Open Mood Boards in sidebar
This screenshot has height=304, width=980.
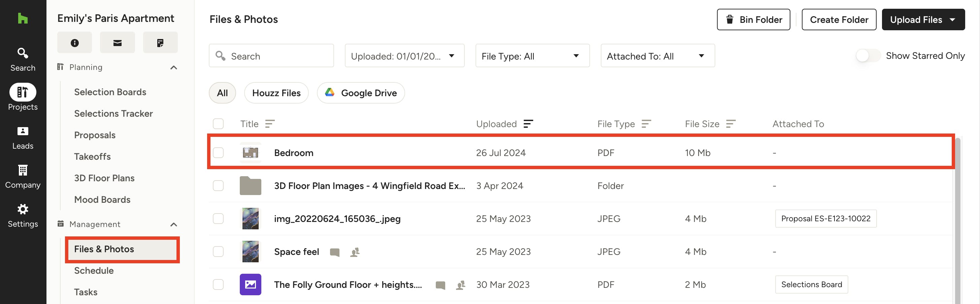coord(102,200)
